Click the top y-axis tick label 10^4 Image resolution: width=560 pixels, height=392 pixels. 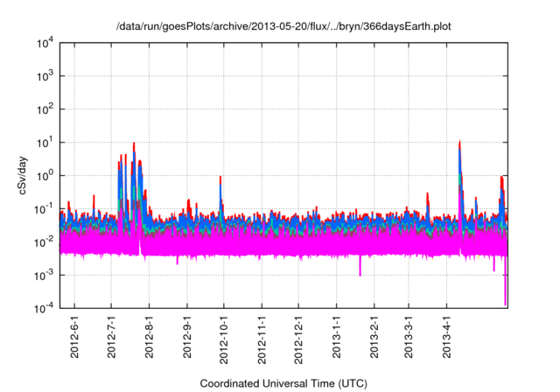pos(45,43)
